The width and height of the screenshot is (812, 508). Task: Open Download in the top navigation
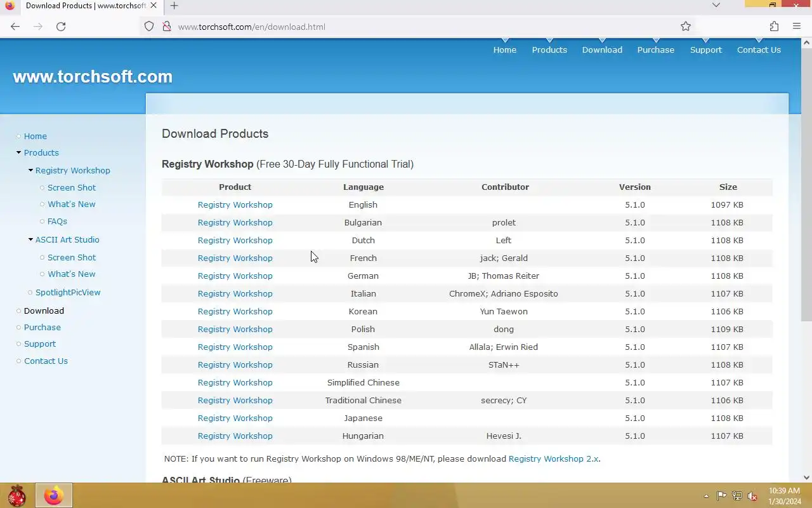tap(602, 50)
